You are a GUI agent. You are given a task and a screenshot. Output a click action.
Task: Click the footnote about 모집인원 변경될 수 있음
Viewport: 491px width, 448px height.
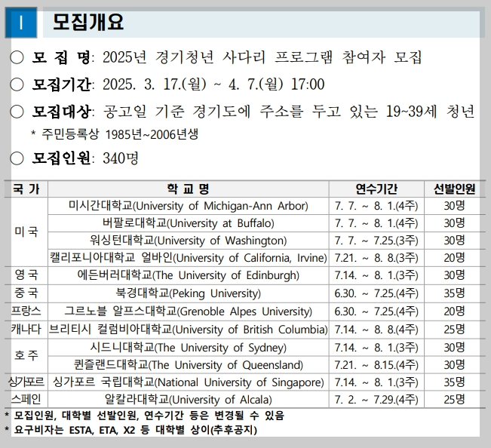[145, 416]
